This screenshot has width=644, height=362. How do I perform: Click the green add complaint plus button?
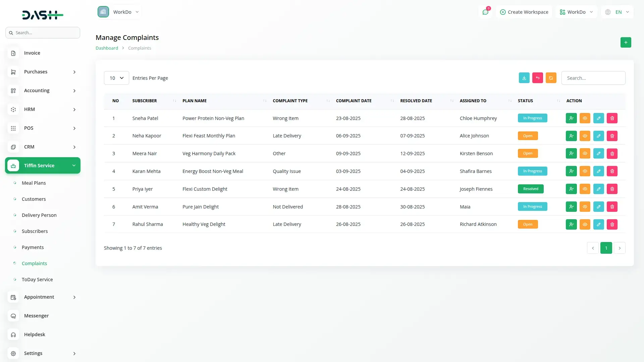click(x=626, y=42)
